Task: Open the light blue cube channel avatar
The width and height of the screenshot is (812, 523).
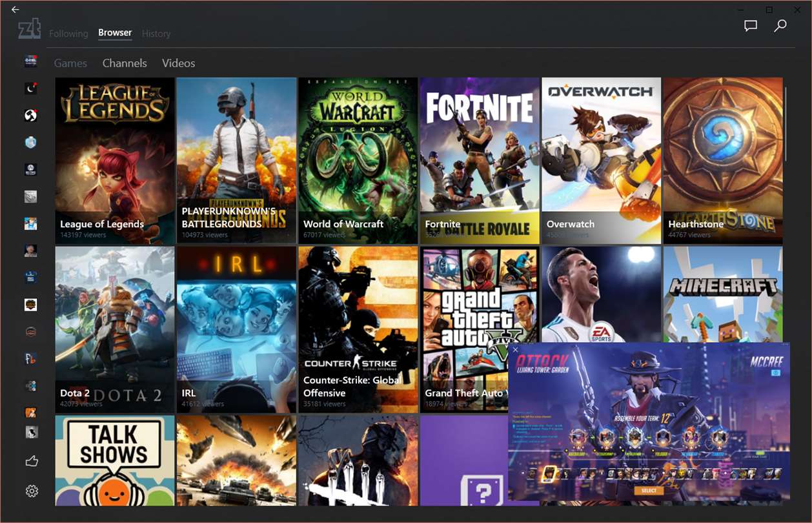Action: tap(31, 143)
